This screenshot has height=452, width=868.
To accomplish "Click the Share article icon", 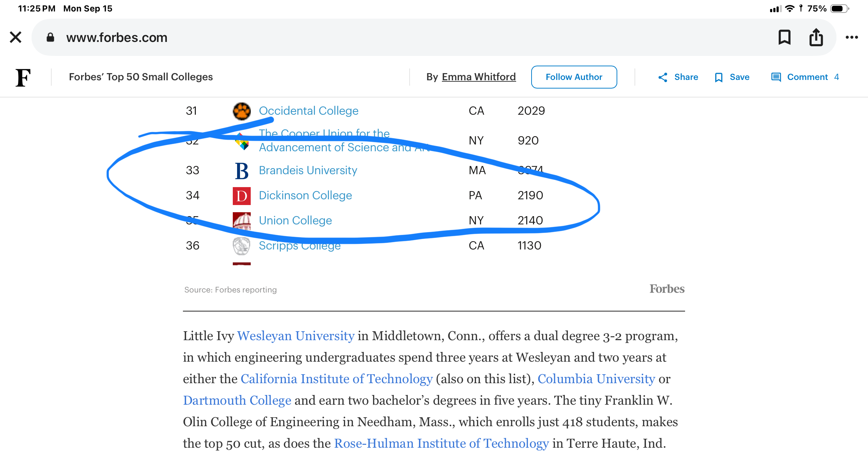I will coord(663,77).
